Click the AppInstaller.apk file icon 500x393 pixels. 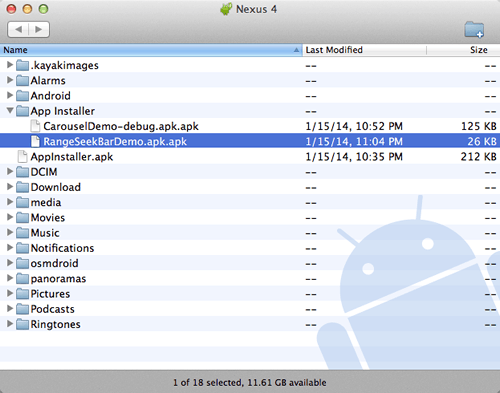[x=22, y=157]
